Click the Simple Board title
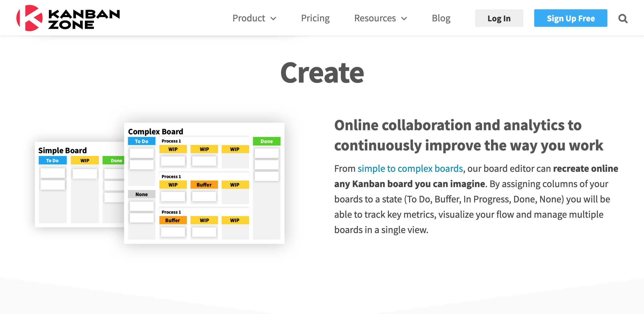 (x=62, y=150)
